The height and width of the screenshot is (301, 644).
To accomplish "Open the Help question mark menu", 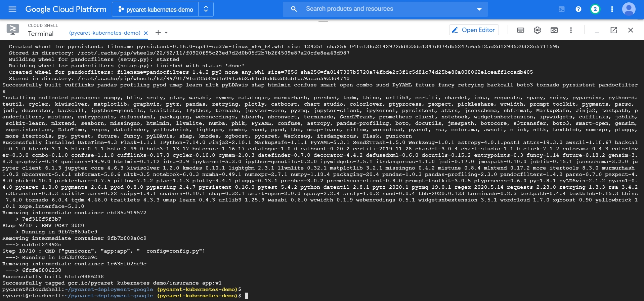I will (x=578, y=9).
